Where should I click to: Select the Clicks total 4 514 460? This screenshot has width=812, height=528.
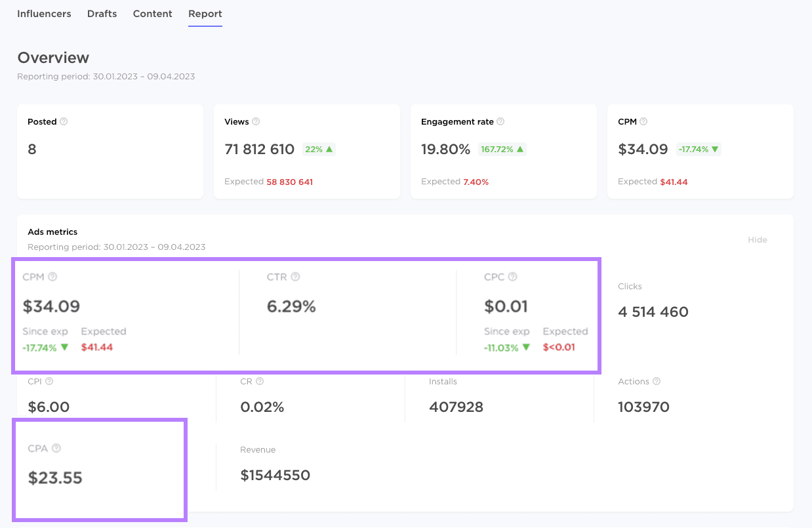pos(653,312)
